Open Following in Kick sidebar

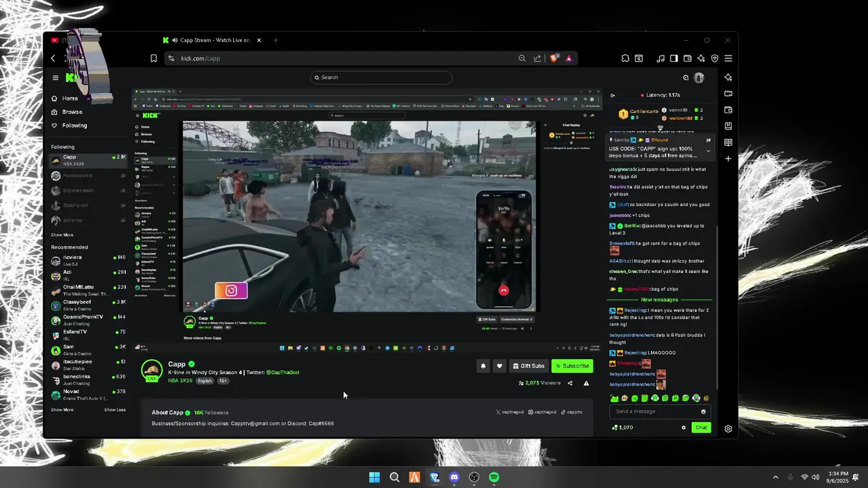tap(69, 125)
